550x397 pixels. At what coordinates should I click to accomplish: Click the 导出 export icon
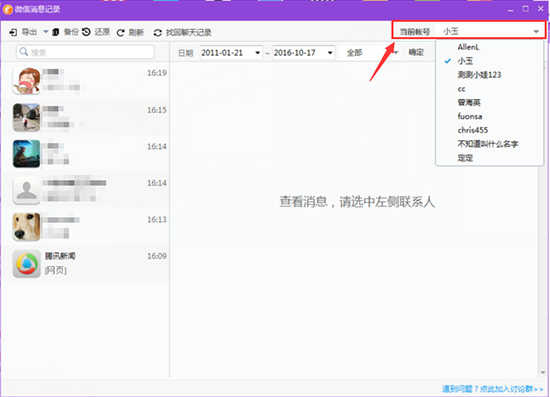pyautogui.click(x=13, y=33)
